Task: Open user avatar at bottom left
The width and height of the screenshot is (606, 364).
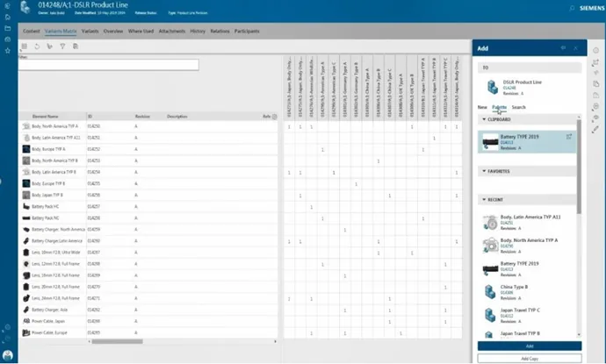Action: (8, 355)
